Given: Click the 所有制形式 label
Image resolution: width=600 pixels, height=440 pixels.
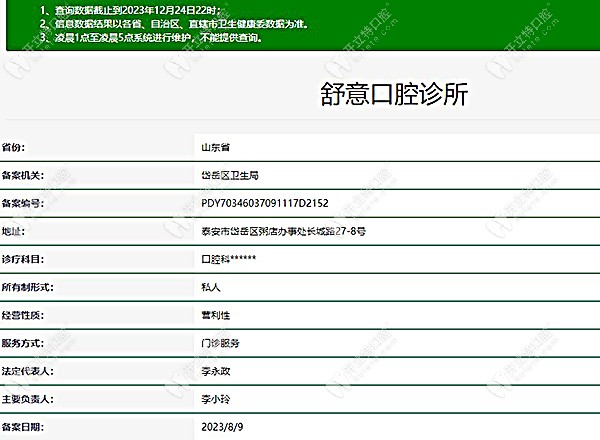Looking at the screenshot, I should (27, 287).
